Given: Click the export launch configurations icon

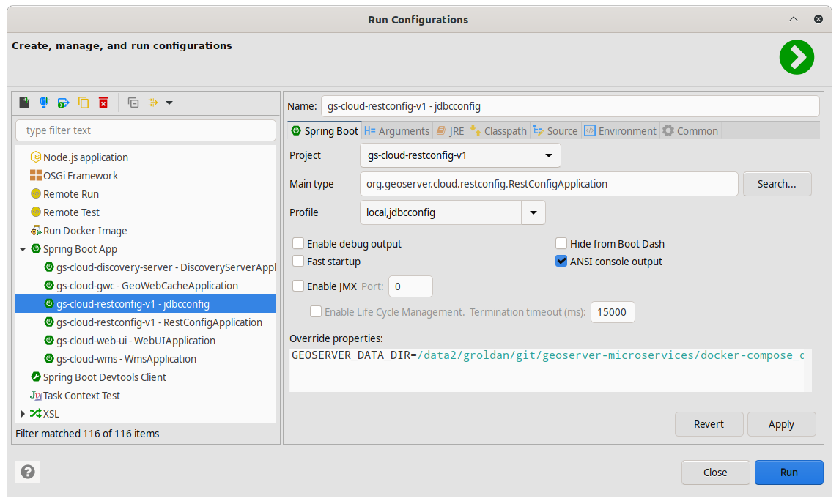Looking at the screenshot, I should pos(63,103).
